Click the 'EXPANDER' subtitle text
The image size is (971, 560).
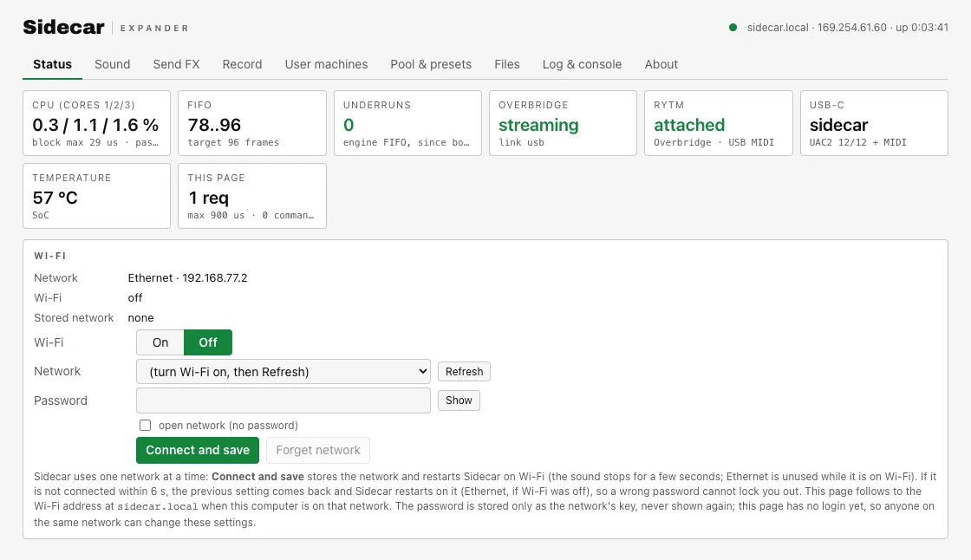coord(154,29)
